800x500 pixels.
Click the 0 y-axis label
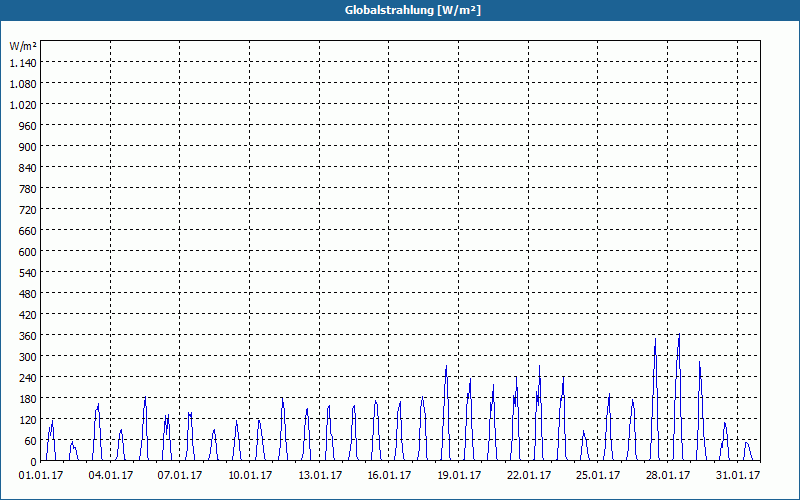point(34,462)
